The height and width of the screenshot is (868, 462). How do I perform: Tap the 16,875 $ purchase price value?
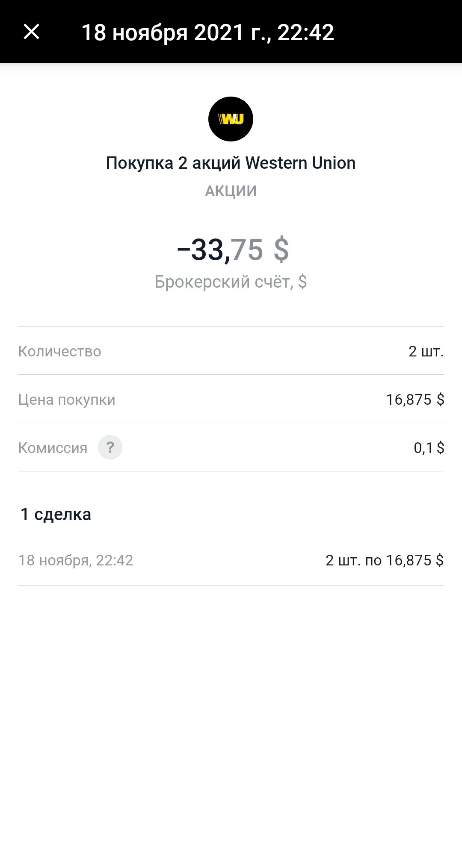(x=415, y=400)
